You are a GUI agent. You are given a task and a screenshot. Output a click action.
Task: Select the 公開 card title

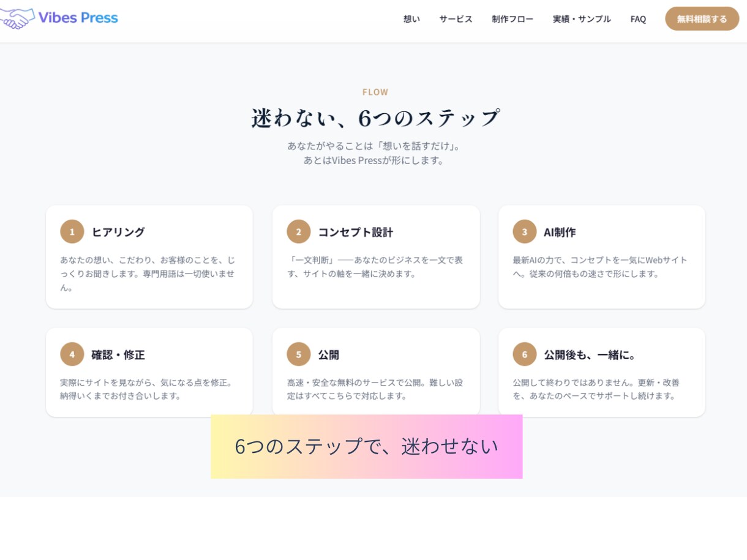pos(328,354)
